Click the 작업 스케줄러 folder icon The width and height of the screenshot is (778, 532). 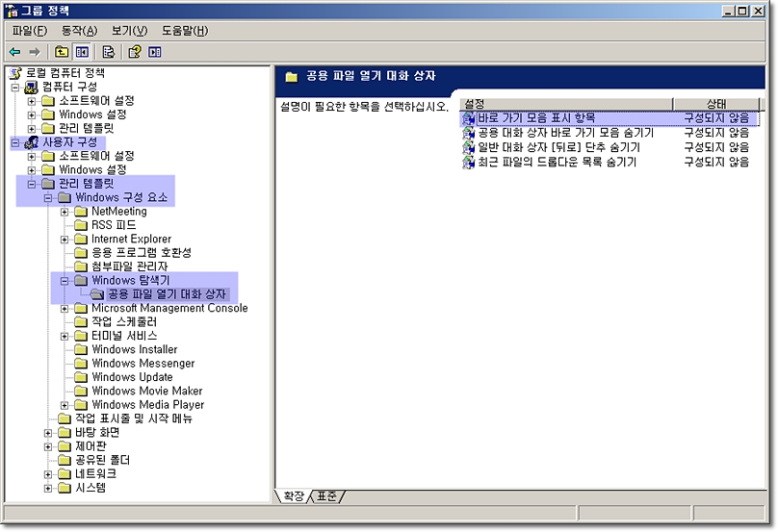[x=80, y=321]
